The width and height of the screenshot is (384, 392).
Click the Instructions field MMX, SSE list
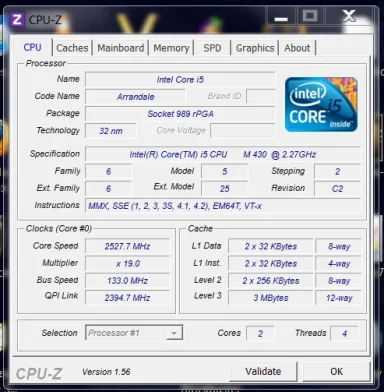pos(223,206)
